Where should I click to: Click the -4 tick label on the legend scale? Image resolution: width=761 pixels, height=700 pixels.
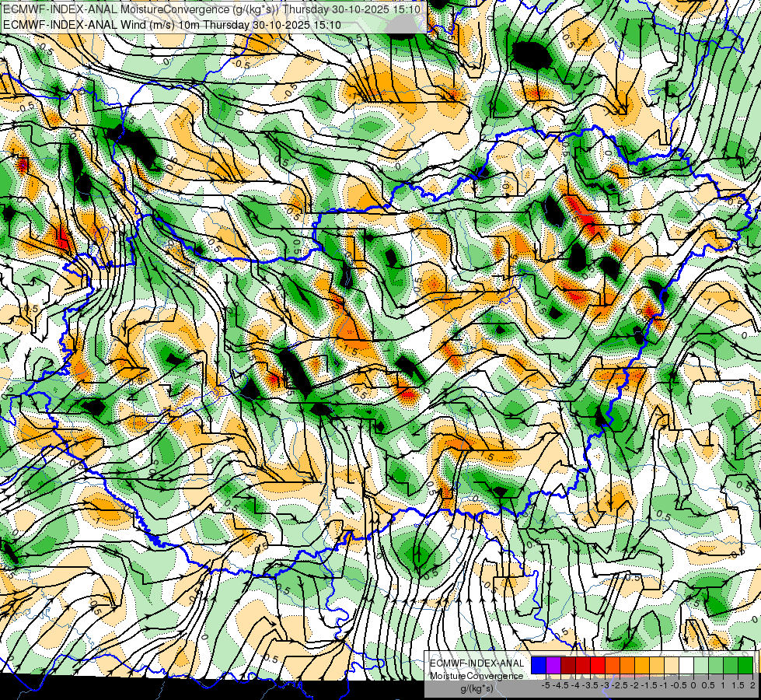pos(575,685)
